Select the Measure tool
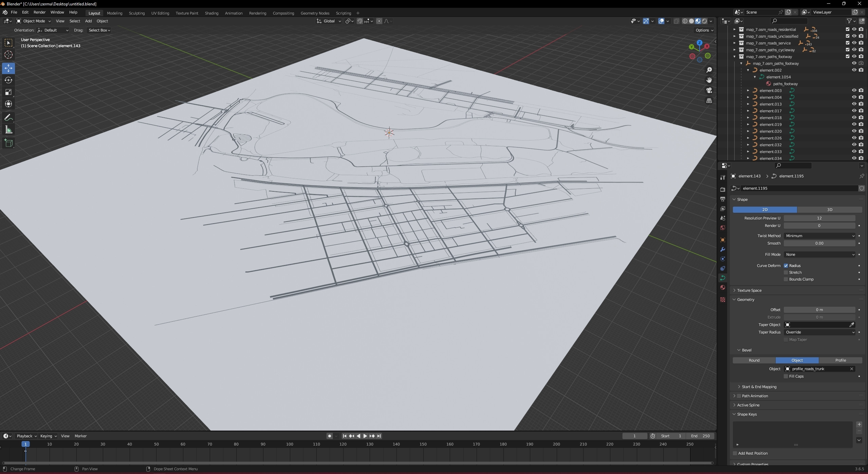This screenshot has width=868, height=474. (x=8, y=130)
